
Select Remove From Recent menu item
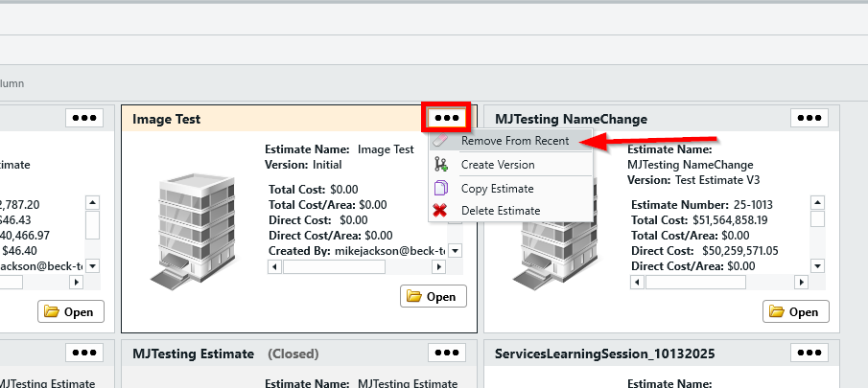[514, 141]
